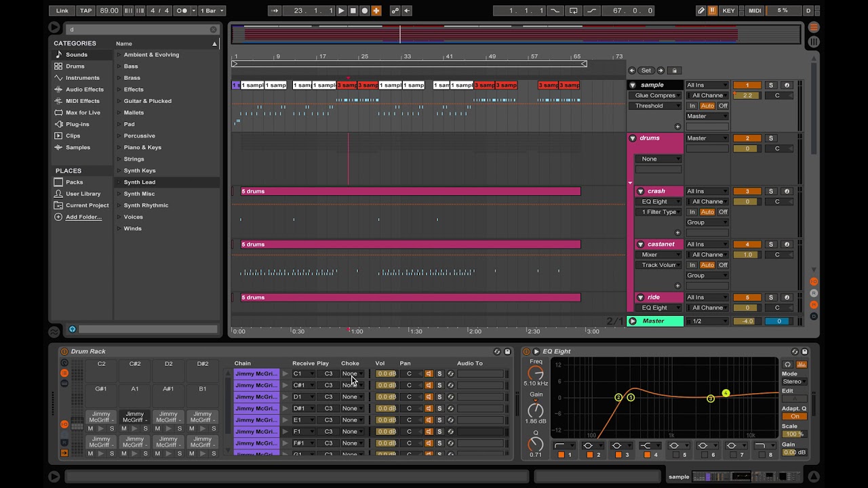Click the EQ Eight Freq knob
Screen dimensions: 868x488
tap(536, 373)
